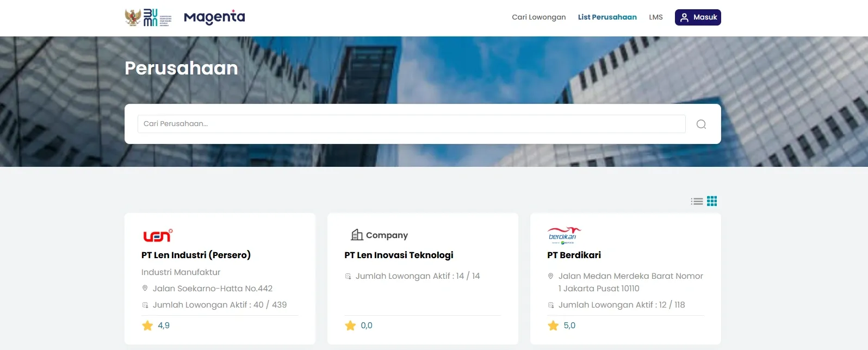The image size is (868, 350).
Task: Click Jumlah Lowongan Aktif : 40 / 439
Action: coord(219,305)
